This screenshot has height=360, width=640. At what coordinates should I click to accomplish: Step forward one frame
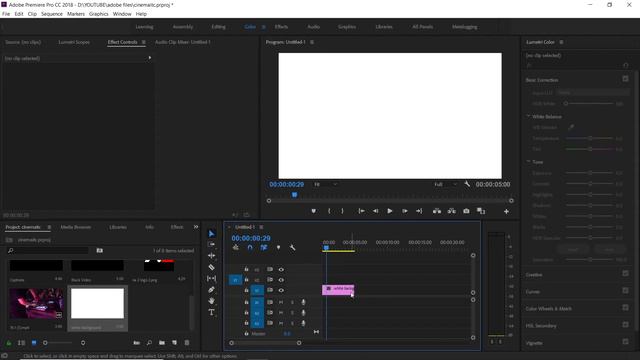click(x=404, y=211)
